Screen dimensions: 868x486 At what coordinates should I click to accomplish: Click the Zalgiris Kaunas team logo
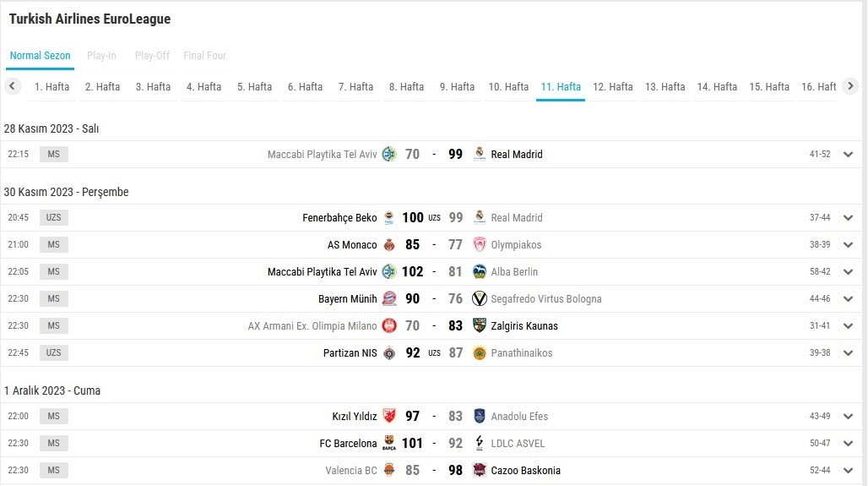click(x=480, y=326)
